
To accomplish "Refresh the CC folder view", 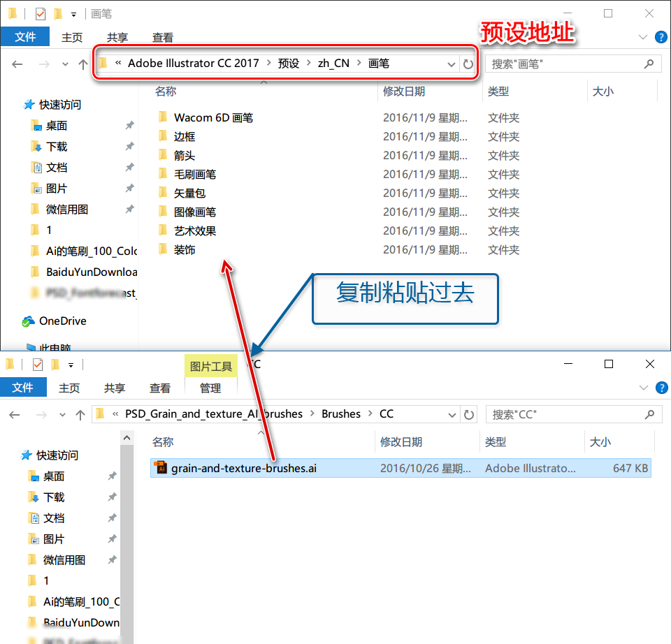I will point(469,414).
